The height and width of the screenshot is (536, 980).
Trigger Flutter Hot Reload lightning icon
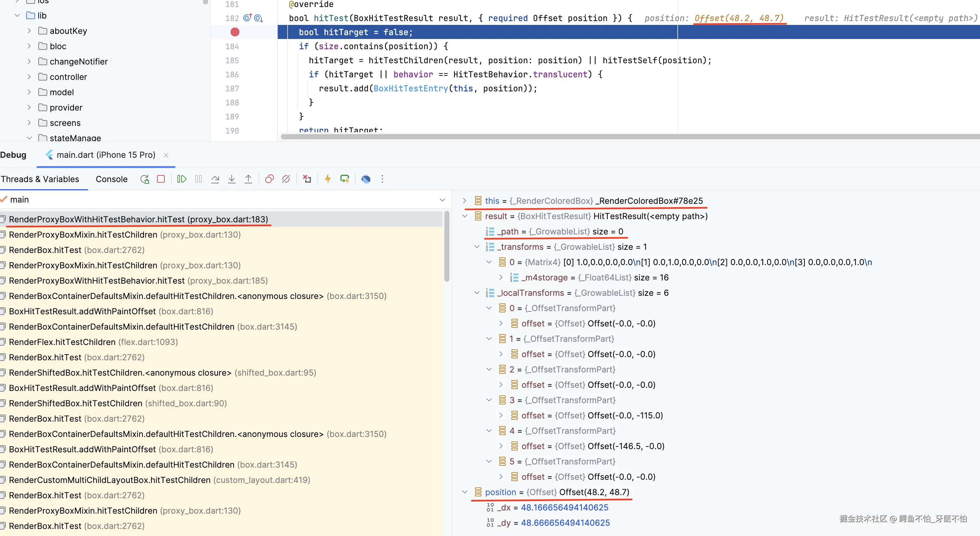(328, 179)
